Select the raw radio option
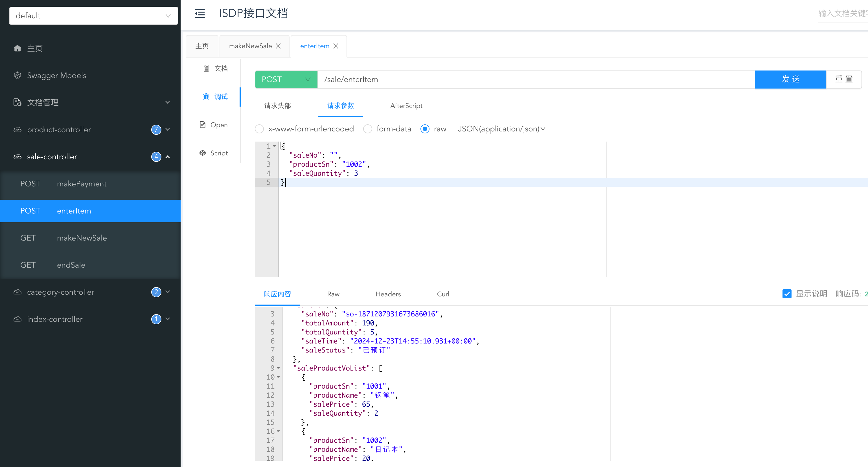 (x=425, y=129)
